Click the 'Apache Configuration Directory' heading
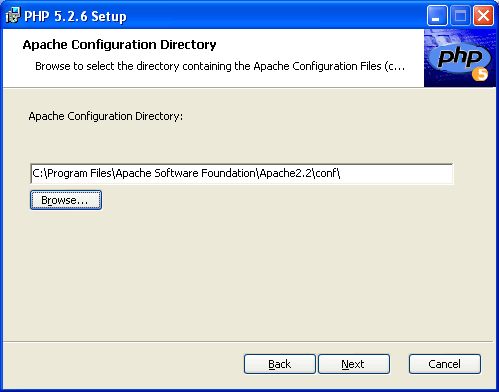Screen dimensions: 499x392 tap(119, 45)
